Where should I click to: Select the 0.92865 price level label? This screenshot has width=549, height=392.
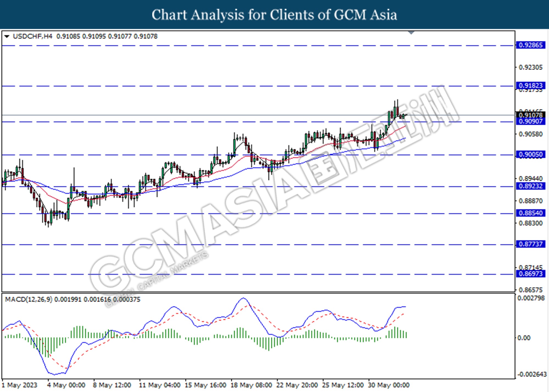(x=531, y=45)
